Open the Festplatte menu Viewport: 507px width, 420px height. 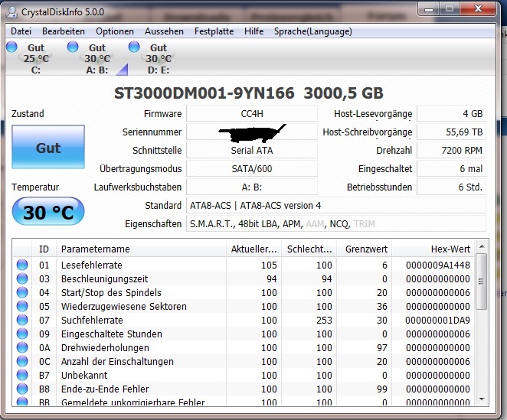pyautogui.click(x=214, y=31)
